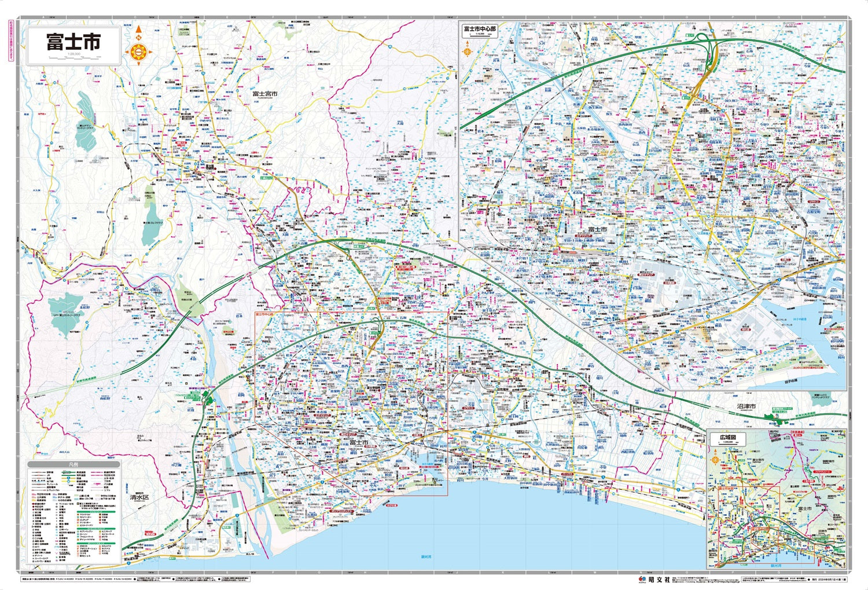Toggle the 高速道路 line entry in the legend
This screenshot has height=590, width=868.
coord(67,472)
